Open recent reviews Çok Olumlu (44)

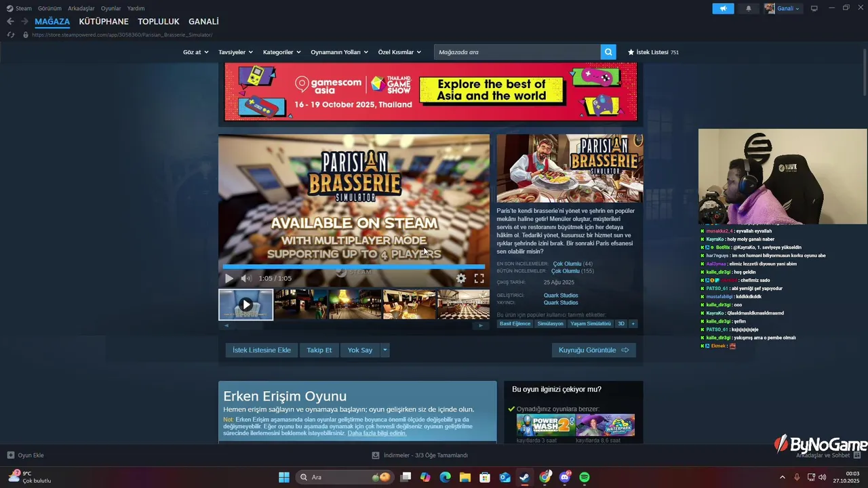coord(572,264)
